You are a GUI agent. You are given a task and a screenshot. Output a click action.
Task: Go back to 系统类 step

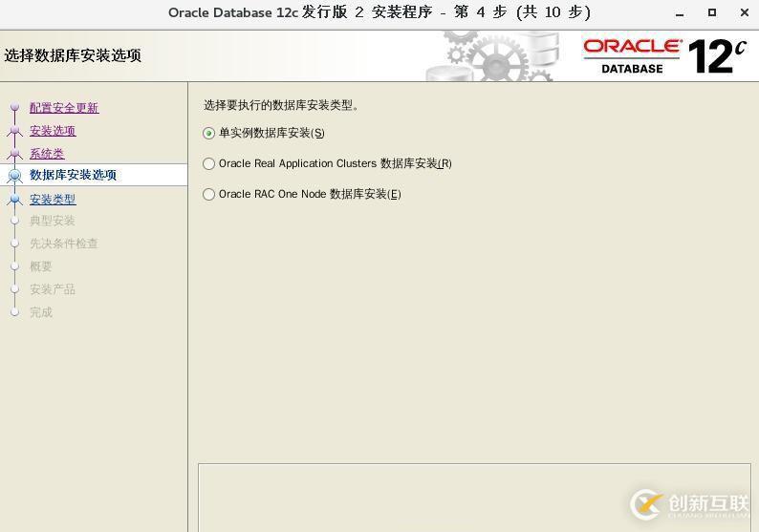47,154
